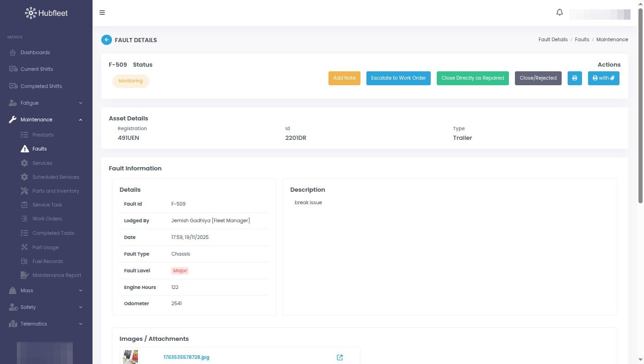The height and width of the screenshot is (364, 644).
Task: Open the Fuel Records page
Action: pos(48,261)
